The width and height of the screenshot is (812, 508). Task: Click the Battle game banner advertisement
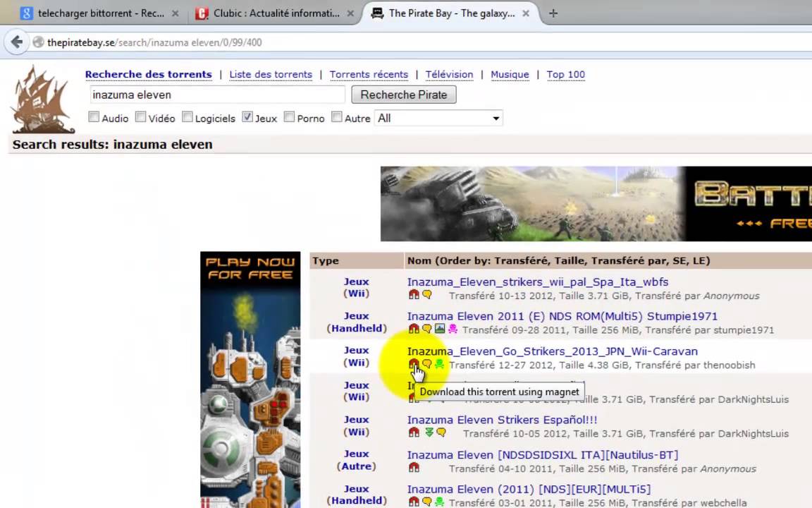[x=596, y=204]
